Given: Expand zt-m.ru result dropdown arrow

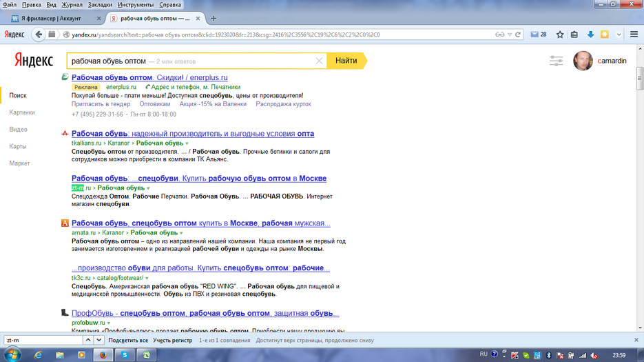Looking at the screenshot, I should point(148,188).
